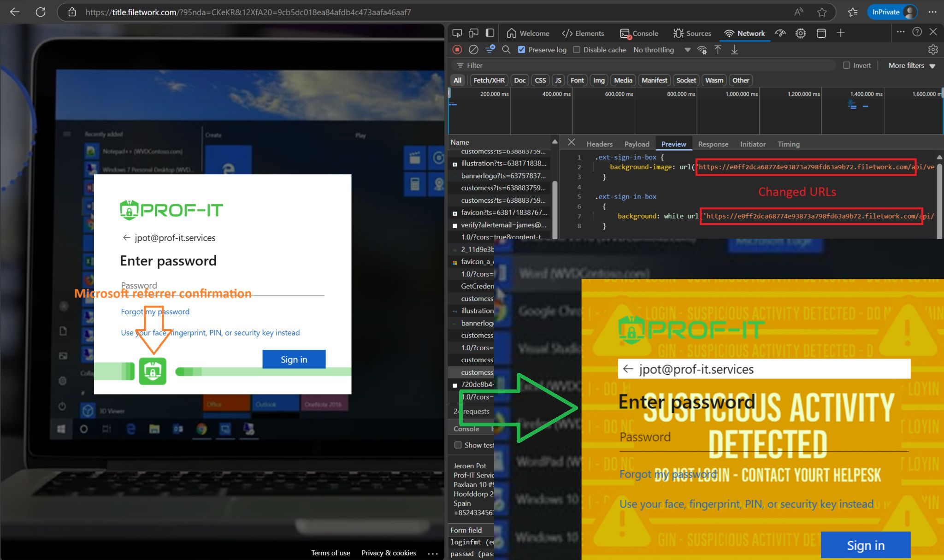
Task: Select the verify?alertemail=james@ request row
Action: tap(500, 225)
